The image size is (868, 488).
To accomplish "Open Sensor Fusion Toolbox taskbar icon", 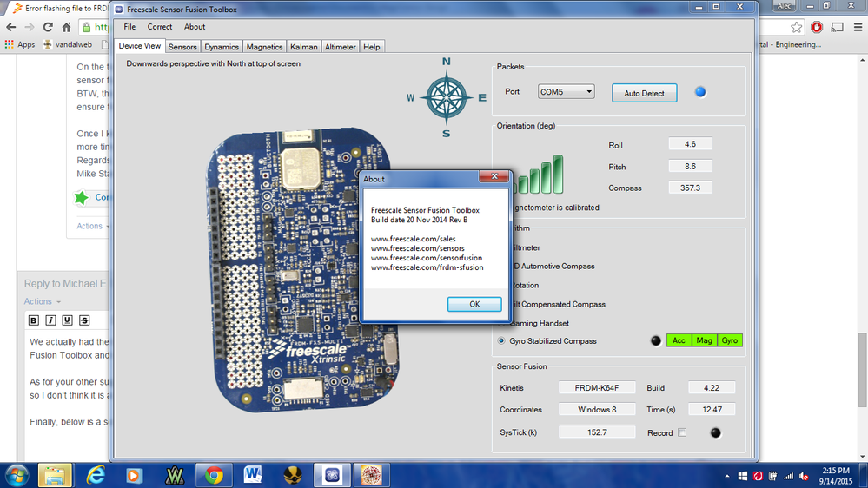I will point(332,475).
